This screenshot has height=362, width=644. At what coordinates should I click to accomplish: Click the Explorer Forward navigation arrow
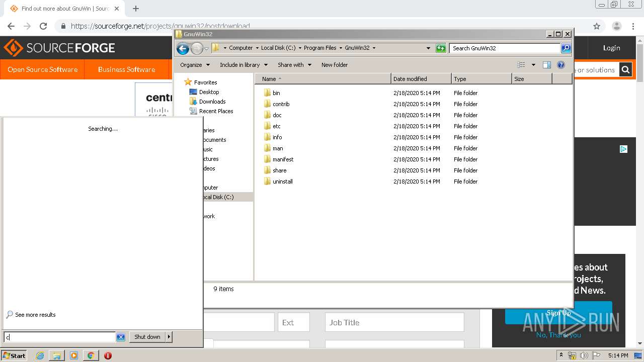click(x=197, y=48)
